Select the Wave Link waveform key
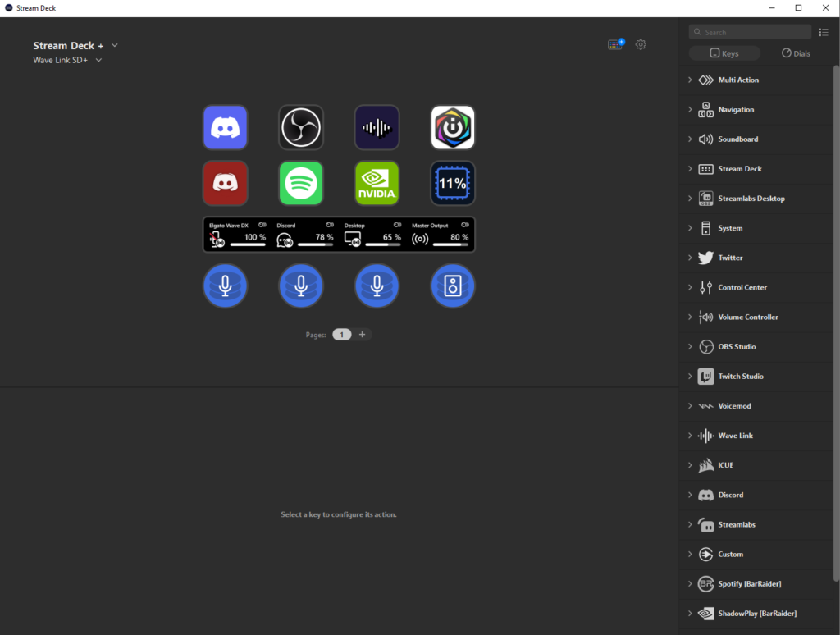 pyautogui.click(x=377, y=127)
